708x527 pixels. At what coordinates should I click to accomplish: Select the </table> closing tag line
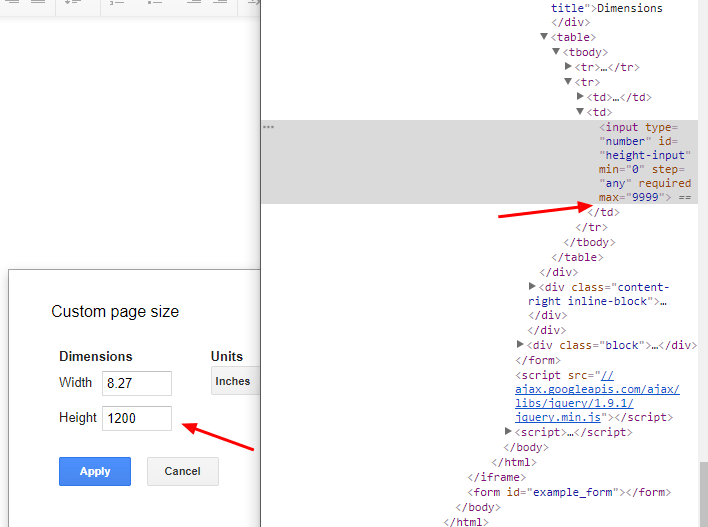tap(577, 257)
